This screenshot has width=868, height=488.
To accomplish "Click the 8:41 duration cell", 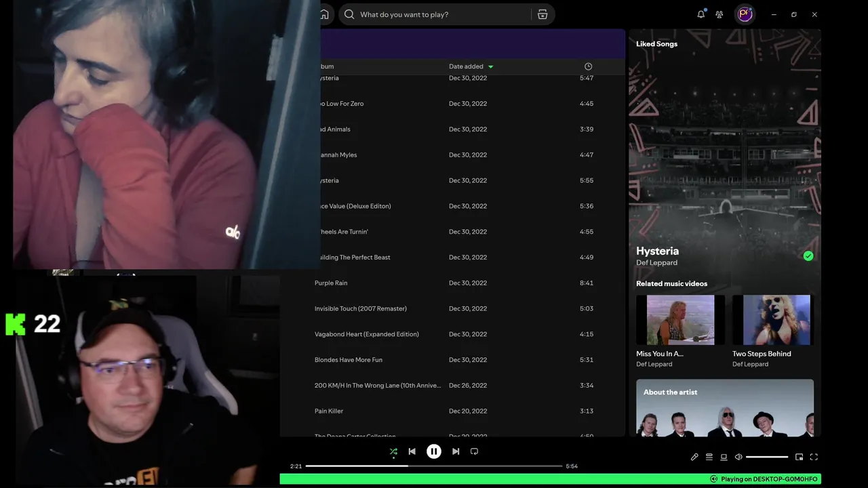I will pyautogui.click(x=587, y=283).
